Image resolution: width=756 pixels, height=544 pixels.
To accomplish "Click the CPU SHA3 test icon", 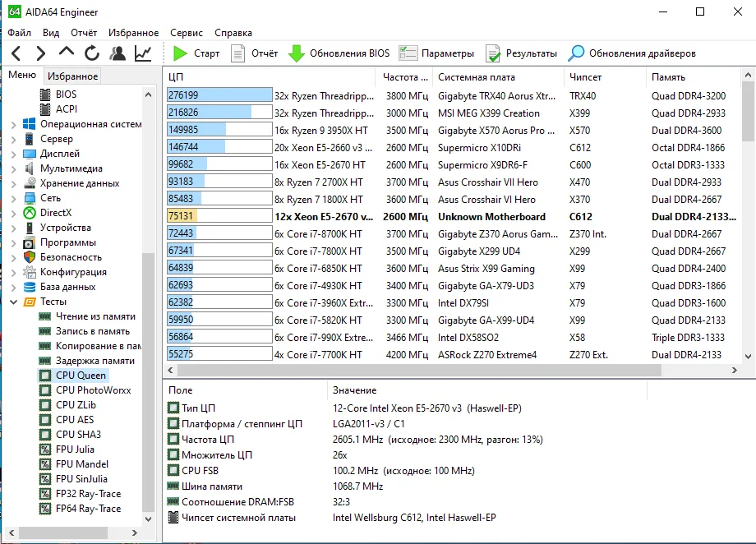I will coord(45,435).
